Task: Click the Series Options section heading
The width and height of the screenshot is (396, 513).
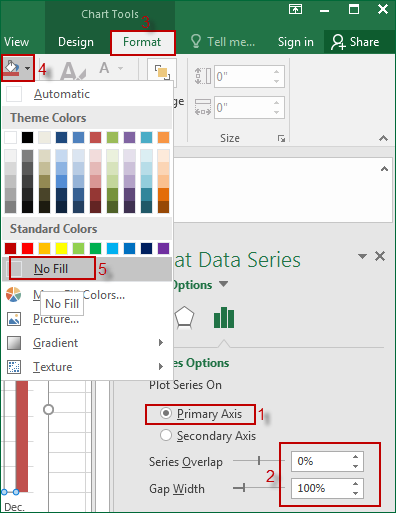Action: (201, 363)
